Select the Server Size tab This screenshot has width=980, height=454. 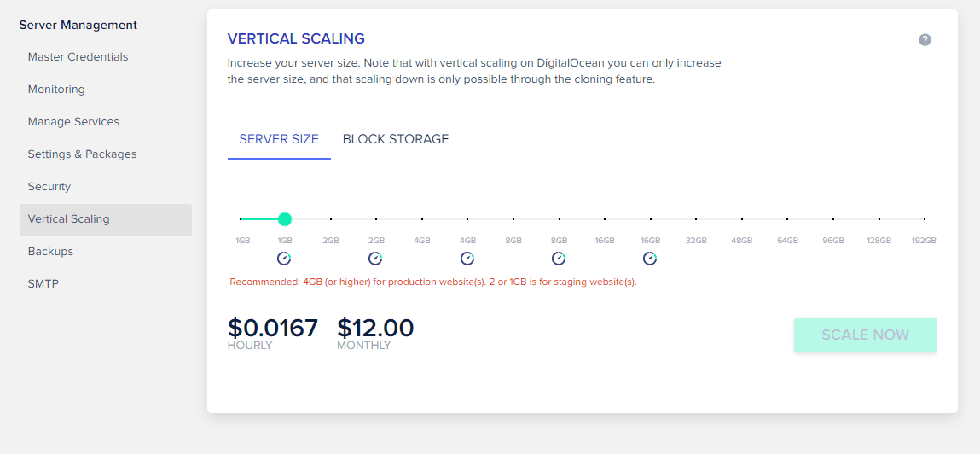point(279,139)
